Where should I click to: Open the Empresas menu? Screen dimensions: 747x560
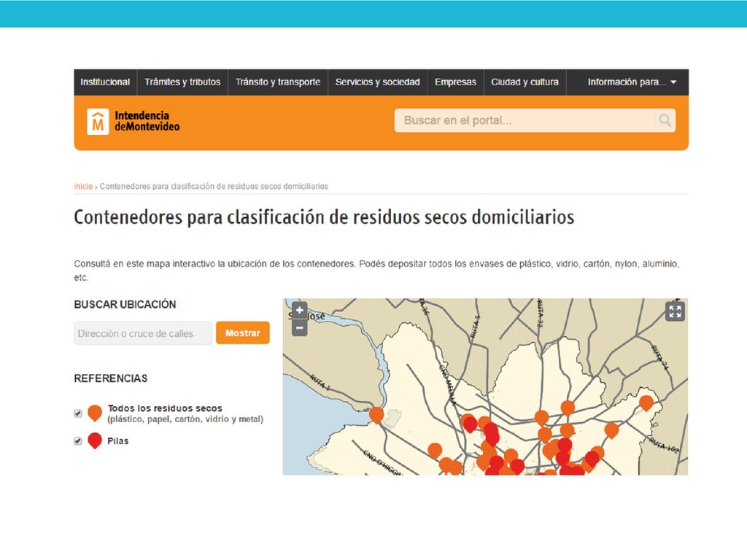click(x=455, y=82)
